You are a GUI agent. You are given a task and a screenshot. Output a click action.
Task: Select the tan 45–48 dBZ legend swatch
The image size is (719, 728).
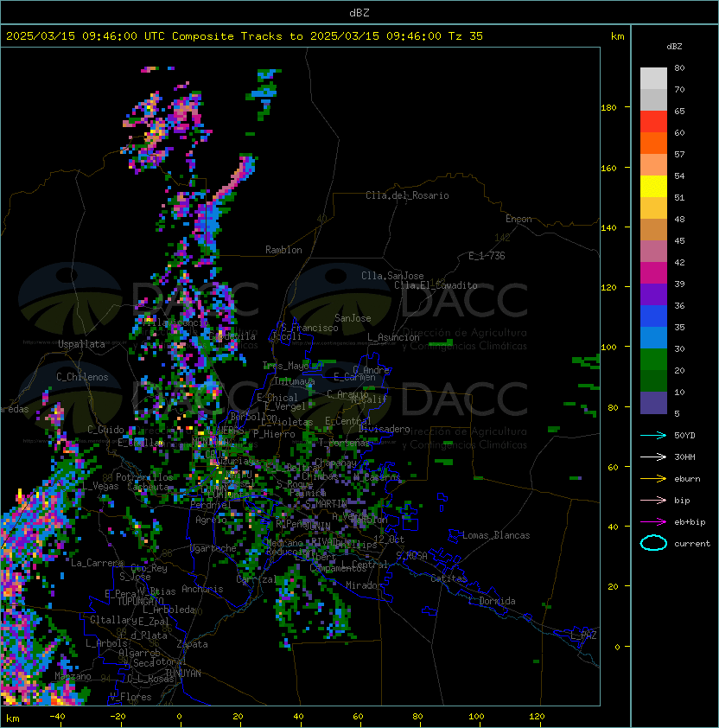pyautogui.click(x=653, y=230)
